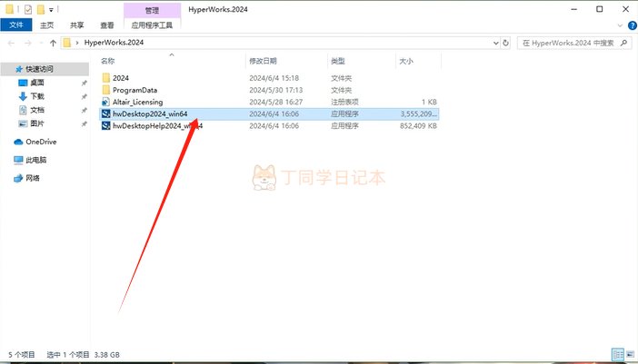638x364 pixels.
Task: Click the pin icon beside 桌面
Action: pos(85,84)
